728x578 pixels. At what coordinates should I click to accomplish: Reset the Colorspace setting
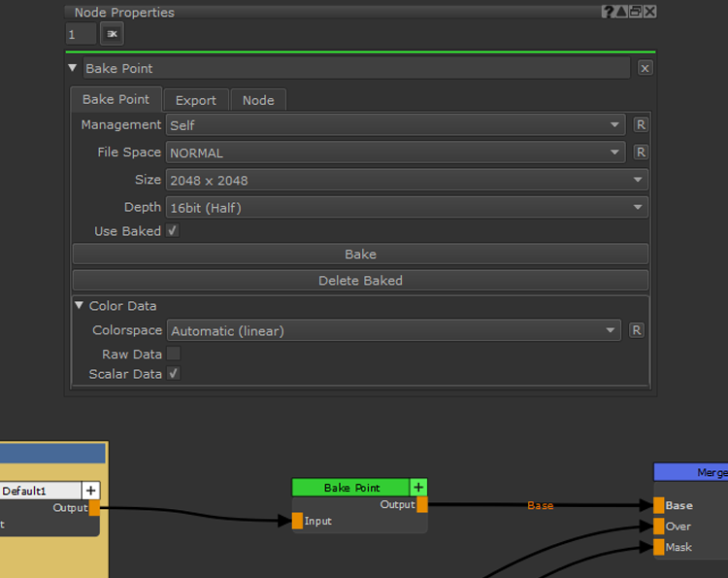click(x=637, y=330)
